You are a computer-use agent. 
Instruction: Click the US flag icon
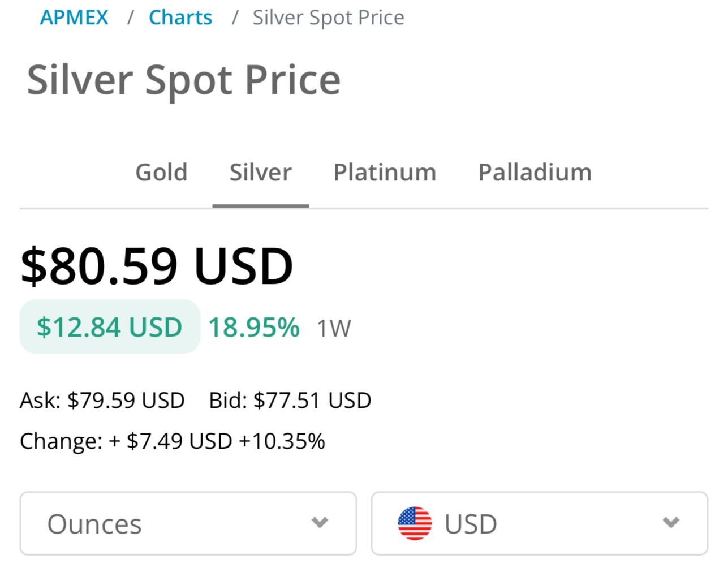415,523
